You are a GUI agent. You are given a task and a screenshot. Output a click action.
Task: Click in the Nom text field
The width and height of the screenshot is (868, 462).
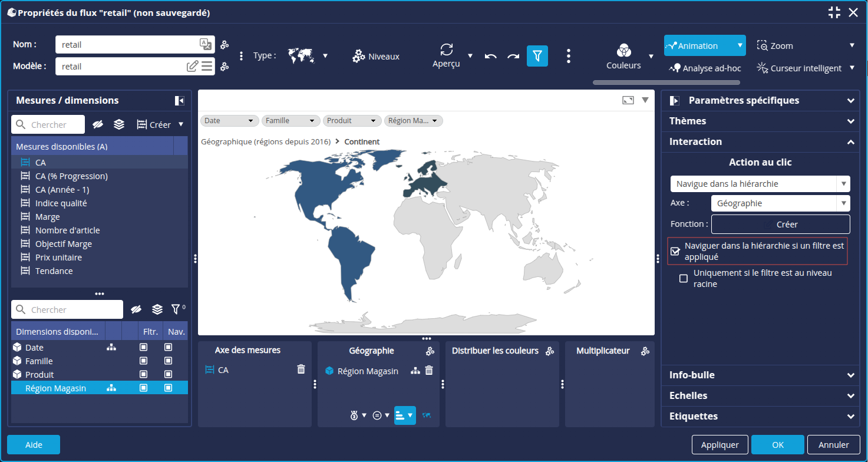(x=127, y=45)
